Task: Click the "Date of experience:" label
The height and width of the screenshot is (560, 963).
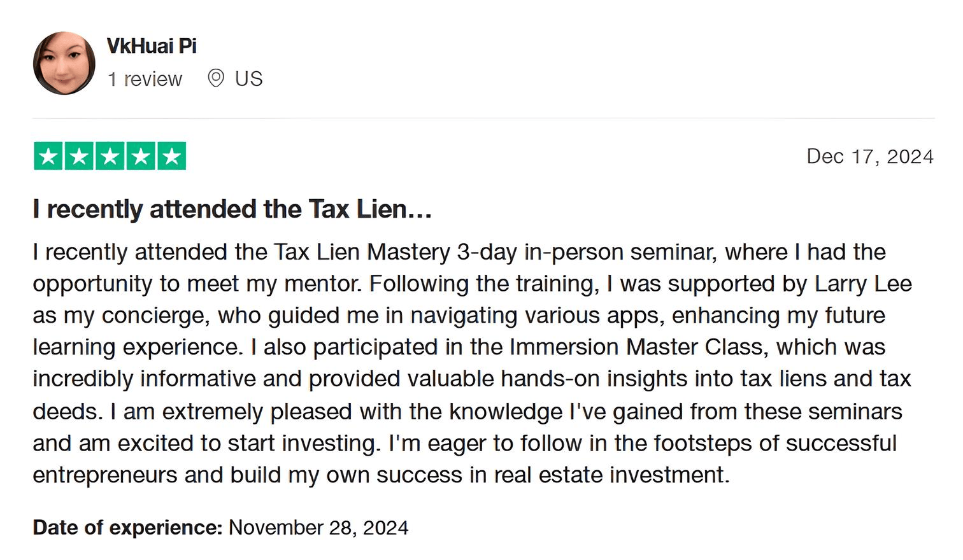Action: tap(127, 528)
